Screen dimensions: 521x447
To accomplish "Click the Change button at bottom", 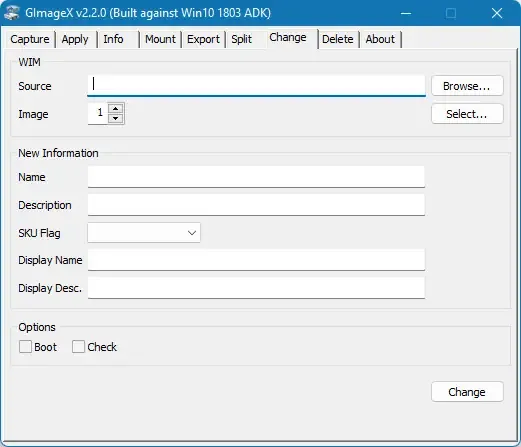I will point(467,392).
